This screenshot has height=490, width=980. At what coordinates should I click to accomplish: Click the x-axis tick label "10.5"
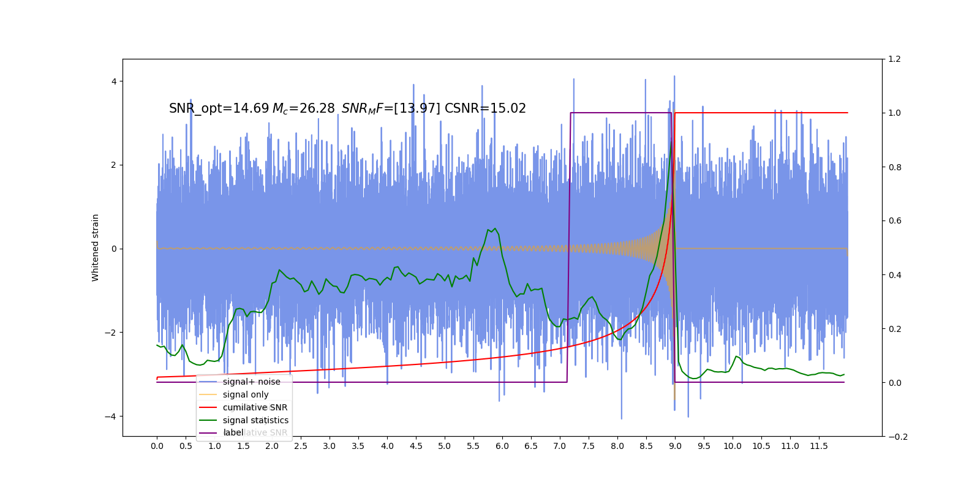[761, 446]
